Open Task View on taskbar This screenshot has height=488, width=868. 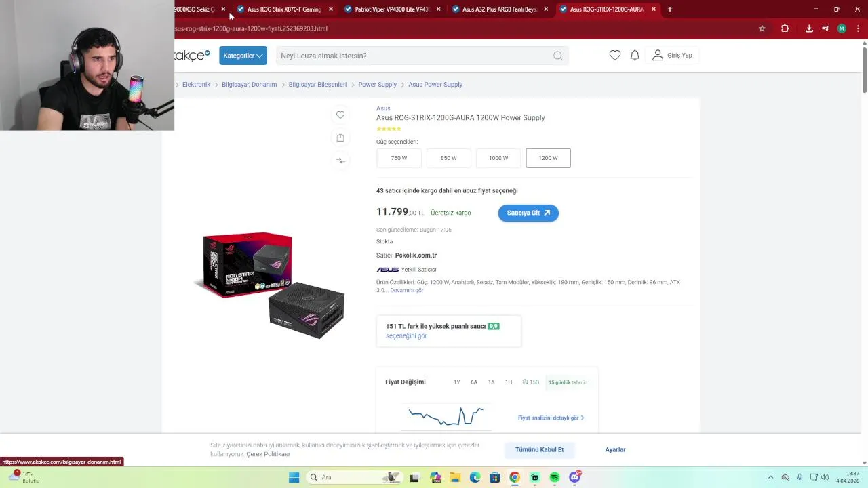tap(414, 477)
